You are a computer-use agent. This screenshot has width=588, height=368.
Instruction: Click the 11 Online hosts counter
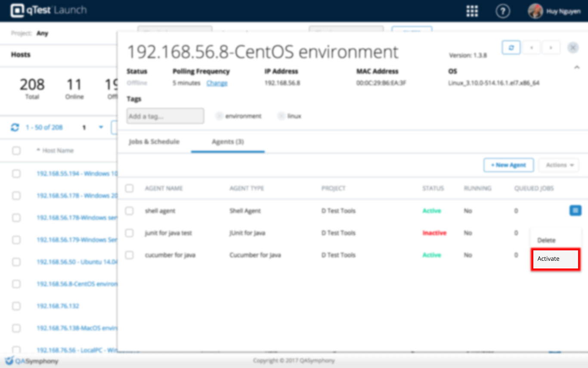pyautogui.click(x=74, y=88)
